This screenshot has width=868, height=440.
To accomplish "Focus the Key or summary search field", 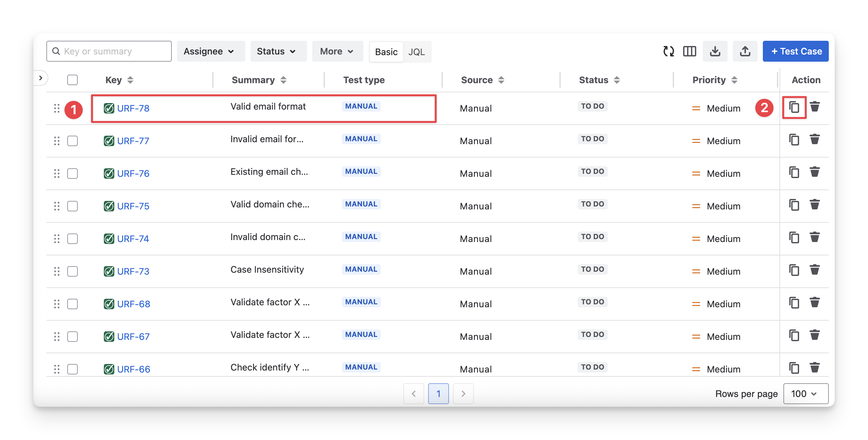I will pos(109,51).
